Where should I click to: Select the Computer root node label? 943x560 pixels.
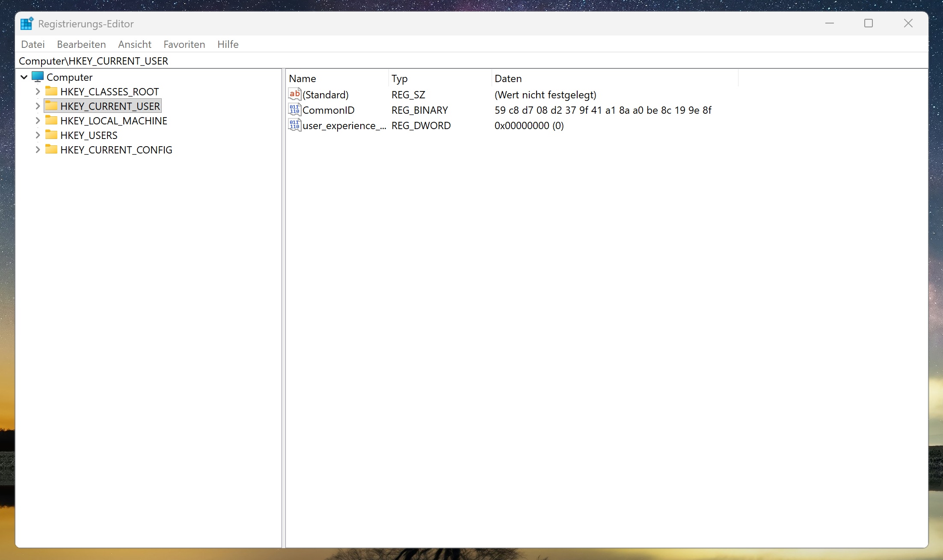69,77
